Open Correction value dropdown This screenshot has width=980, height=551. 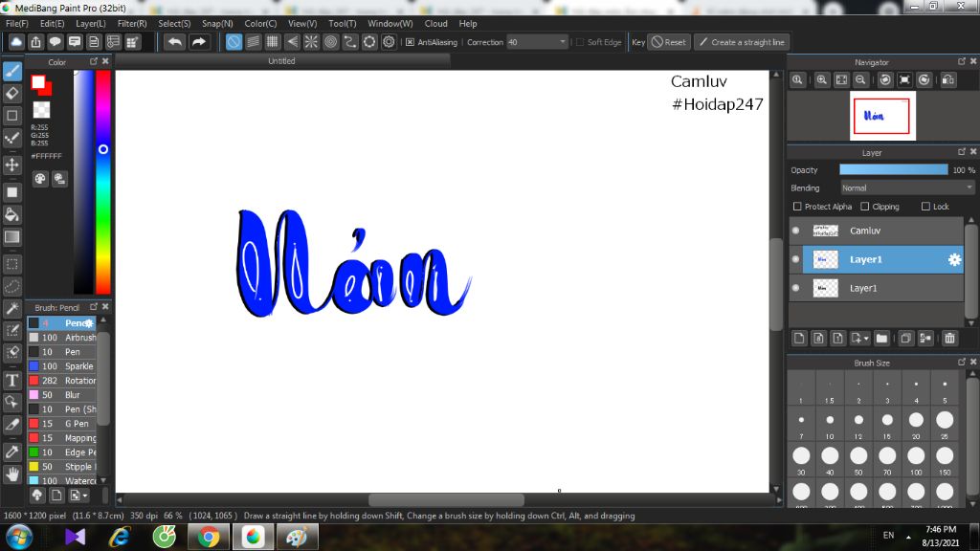[x=537, y=42]
